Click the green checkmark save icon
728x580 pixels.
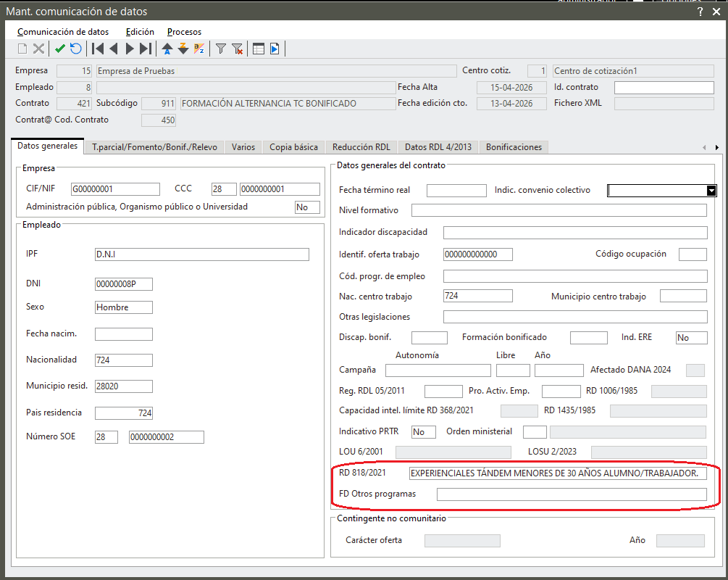(60, 49)
